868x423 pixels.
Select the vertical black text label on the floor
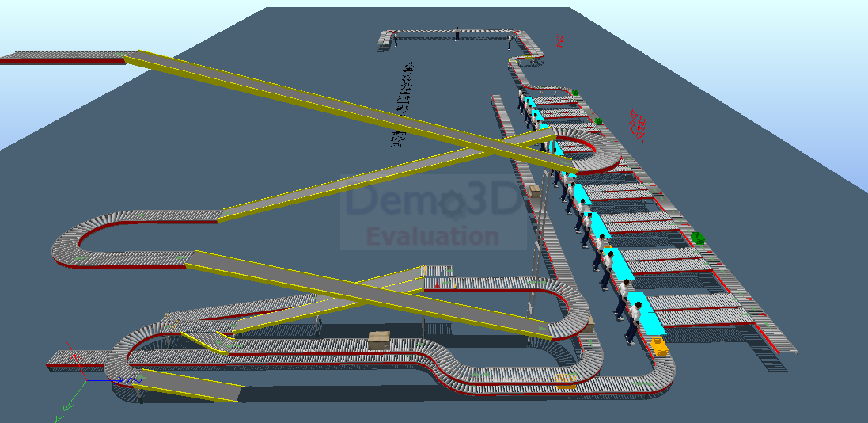click(x=403, y=105)
